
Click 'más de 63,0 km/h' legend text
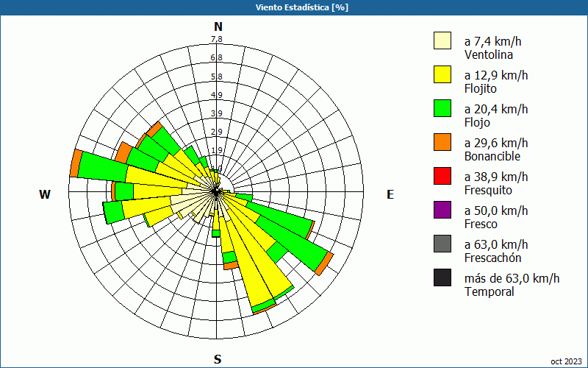512,278
